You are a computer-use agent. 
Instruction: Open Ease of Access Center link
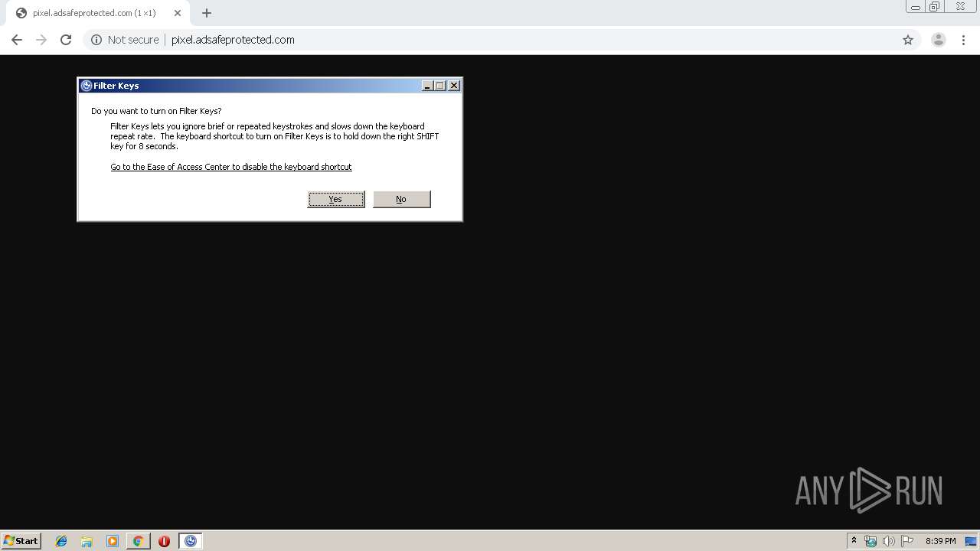tap(231, 167)
